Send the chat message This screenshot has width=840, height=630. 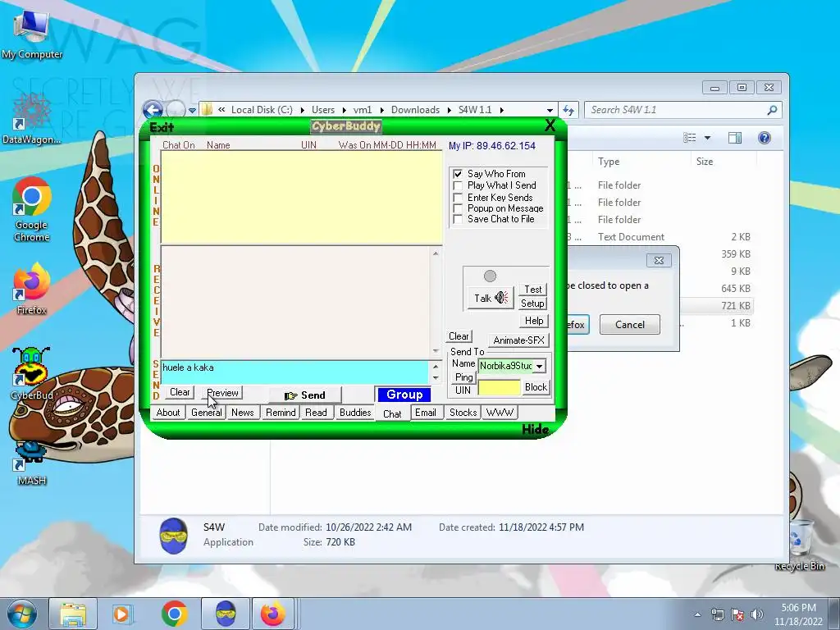(305, 395)
